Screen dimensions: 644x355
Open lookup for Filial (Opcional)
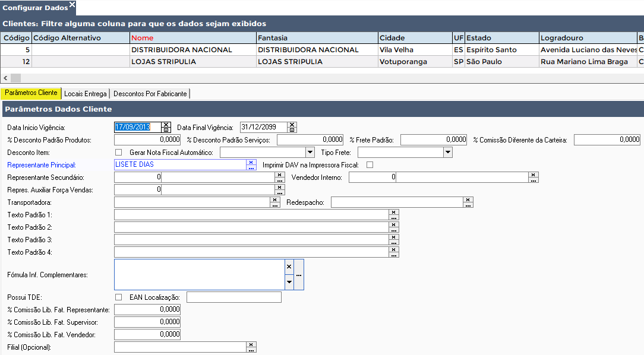click(251, 349)
